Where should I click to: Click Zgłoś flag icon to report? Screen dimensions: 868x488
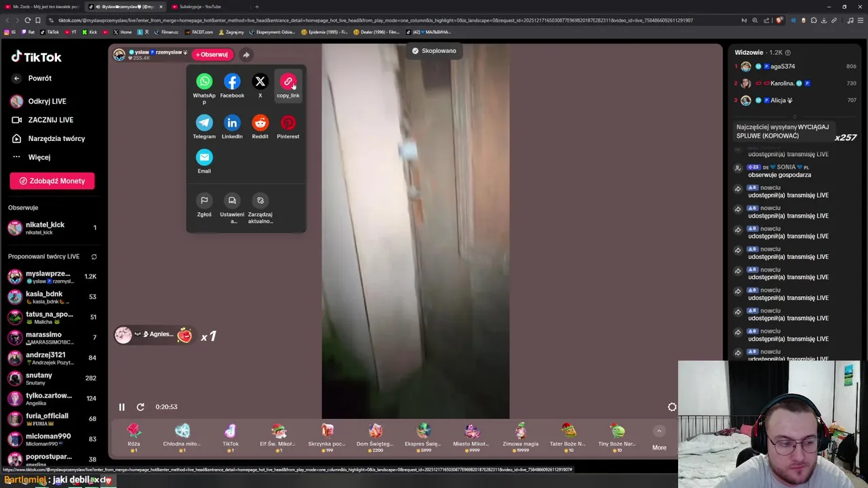tap(204, 201)
